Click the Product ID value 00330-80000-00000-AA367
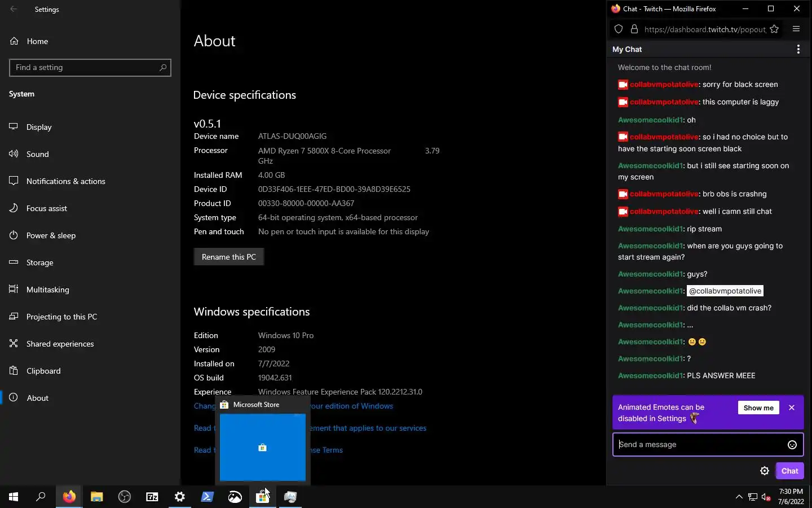 click(306, 203)
